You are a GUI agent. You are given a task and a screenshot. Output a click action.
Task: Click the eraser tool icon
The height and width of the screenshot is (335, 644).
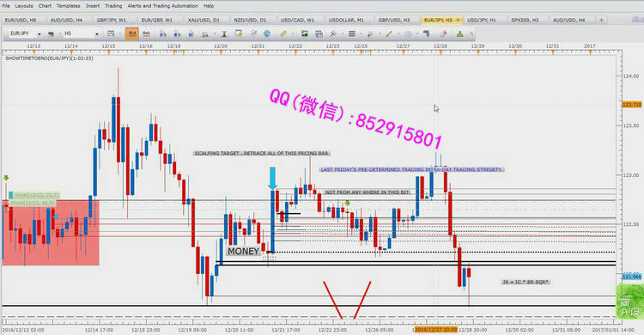pos(443,33)
